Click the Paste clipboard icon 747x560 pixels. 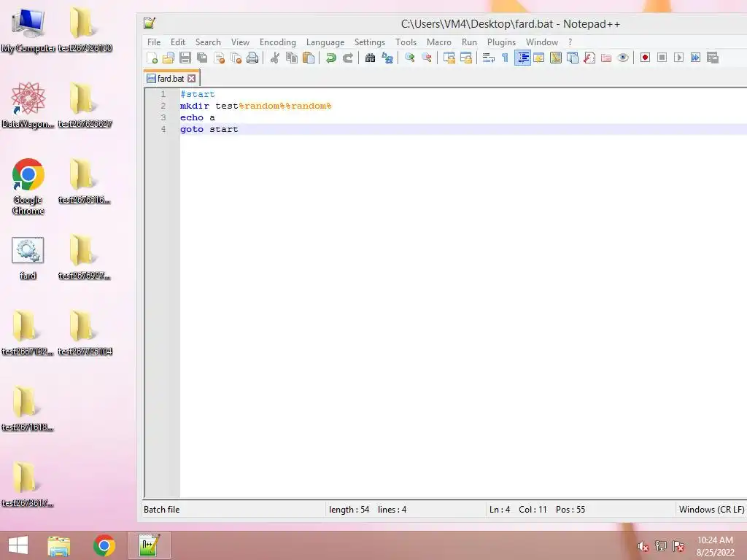point(309,58)
